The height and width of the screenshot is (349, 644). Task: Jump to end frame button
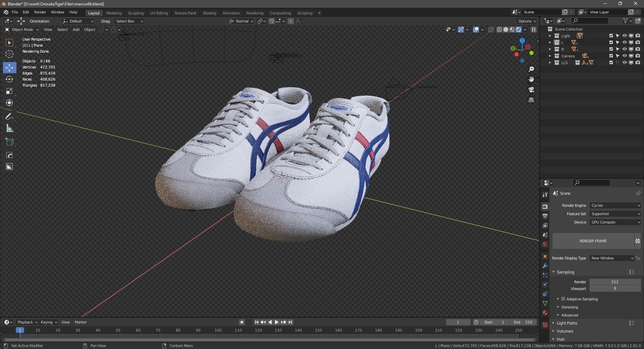pyautogui.click(x=290, y=322)
